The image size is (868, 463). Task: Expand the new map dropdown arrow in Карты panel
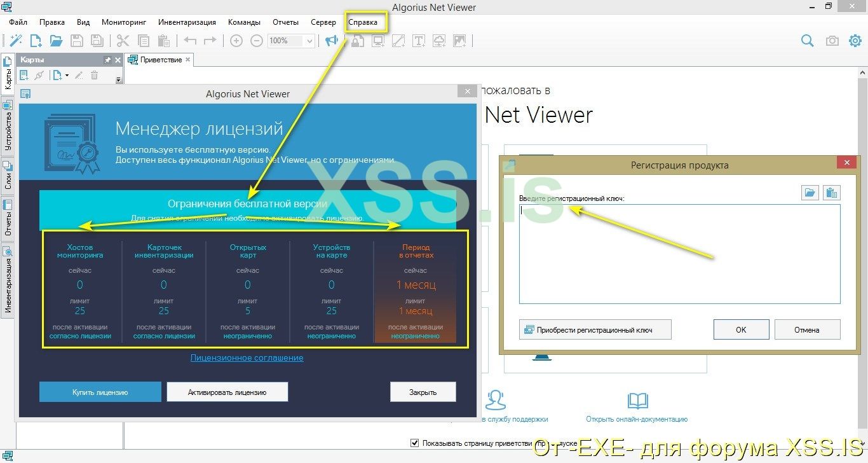[x=67, y=76]
